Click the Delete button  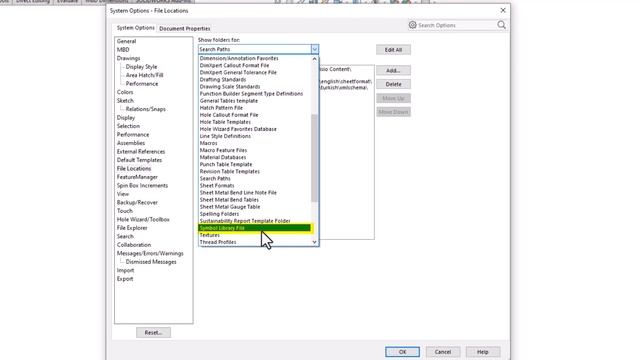[x=393, y=84]
